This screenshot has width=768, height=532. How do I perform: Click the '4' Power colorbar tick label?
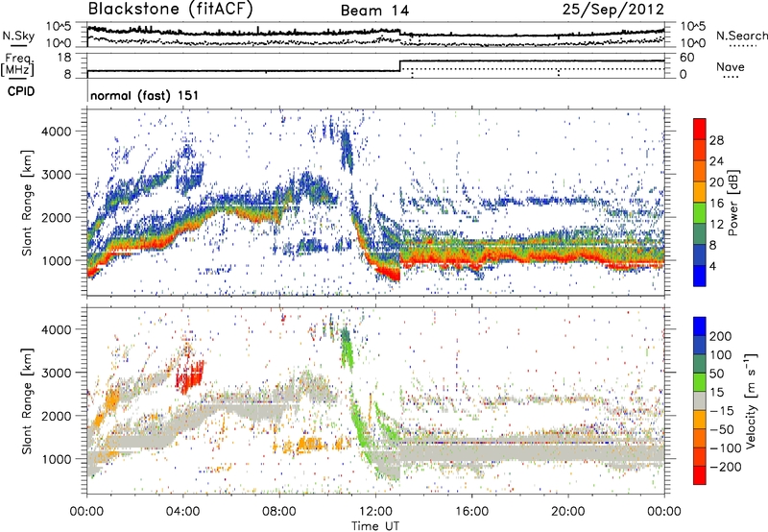712,266
